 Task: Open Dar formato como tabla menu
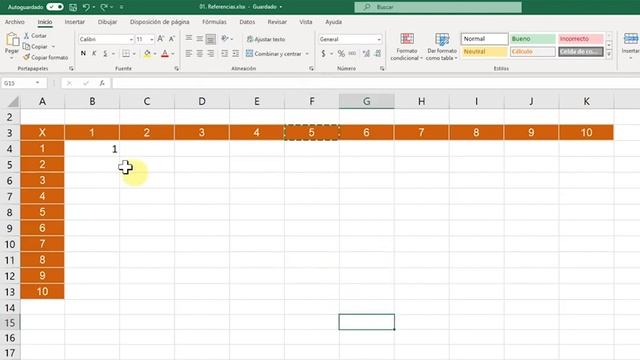442,47
